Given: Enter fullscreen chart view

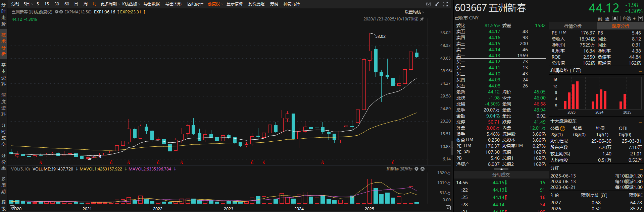Looking at the screenshot, I should point(445,4).
